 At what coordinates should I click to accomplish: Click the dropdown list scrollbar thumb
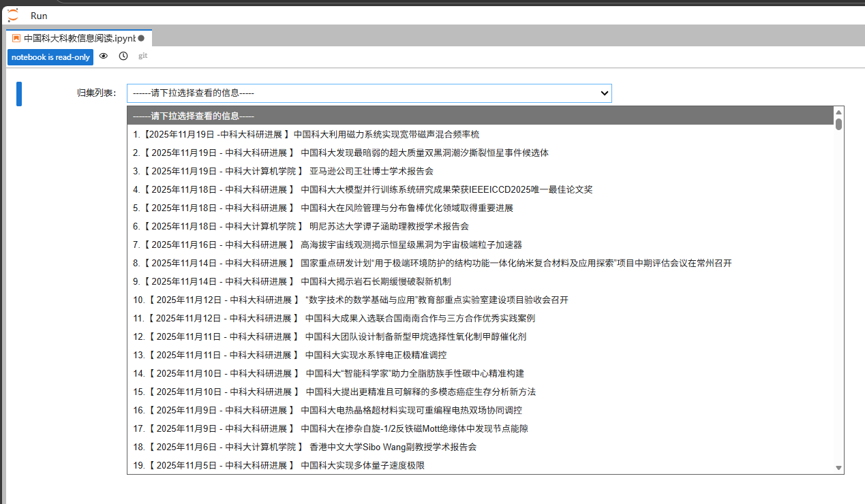838,124
